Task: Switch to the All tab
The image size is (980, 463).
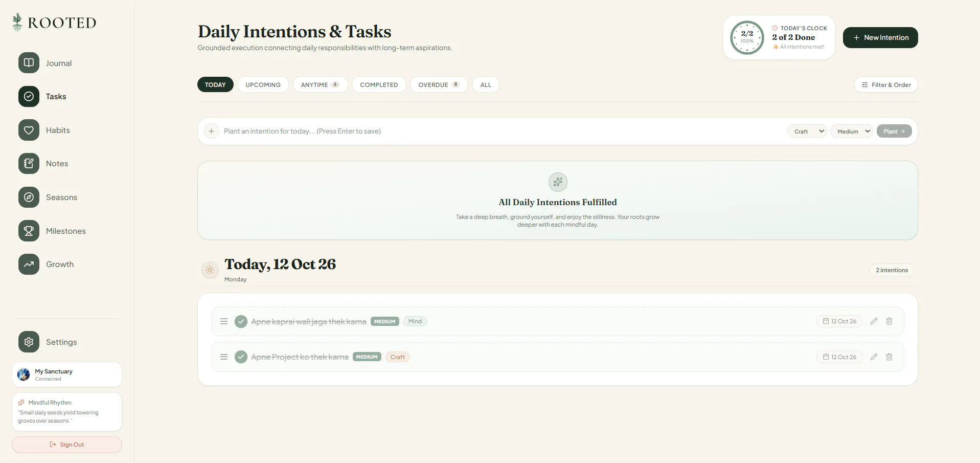Action: click(x=486, y=85)
